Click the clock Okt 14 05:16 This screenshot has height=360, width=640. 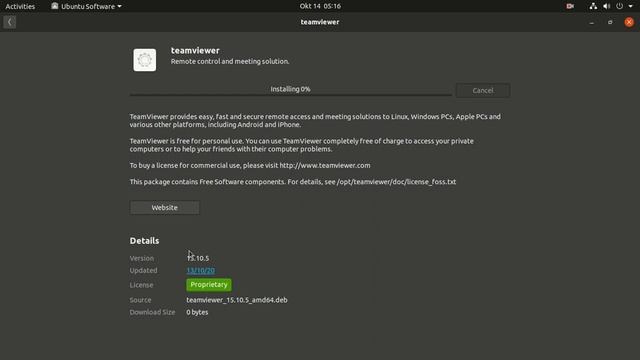point(320,6)
